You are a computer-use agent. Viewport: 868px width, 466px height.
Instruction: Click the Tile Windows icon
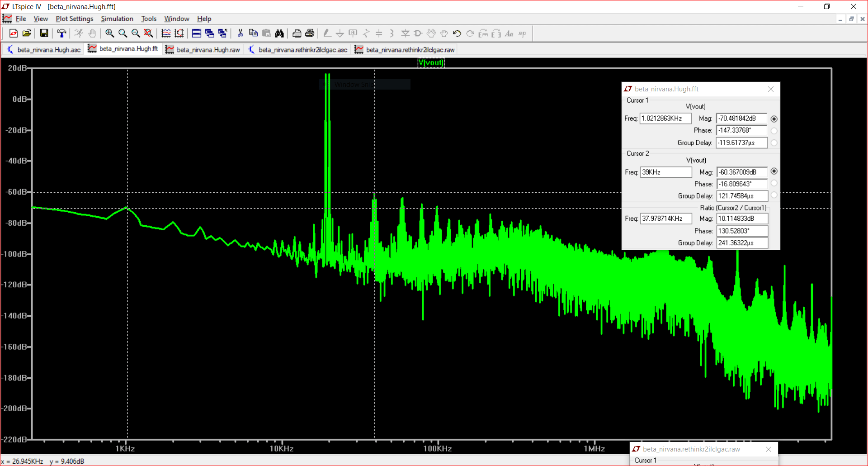coord(196,33)
